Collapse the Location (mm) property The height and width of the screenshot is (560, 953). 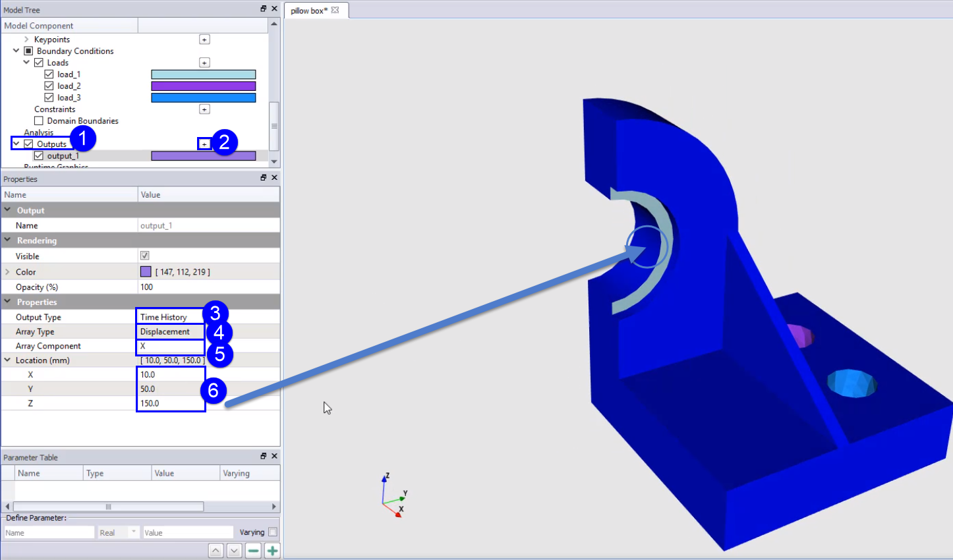[x=7, y=360]
